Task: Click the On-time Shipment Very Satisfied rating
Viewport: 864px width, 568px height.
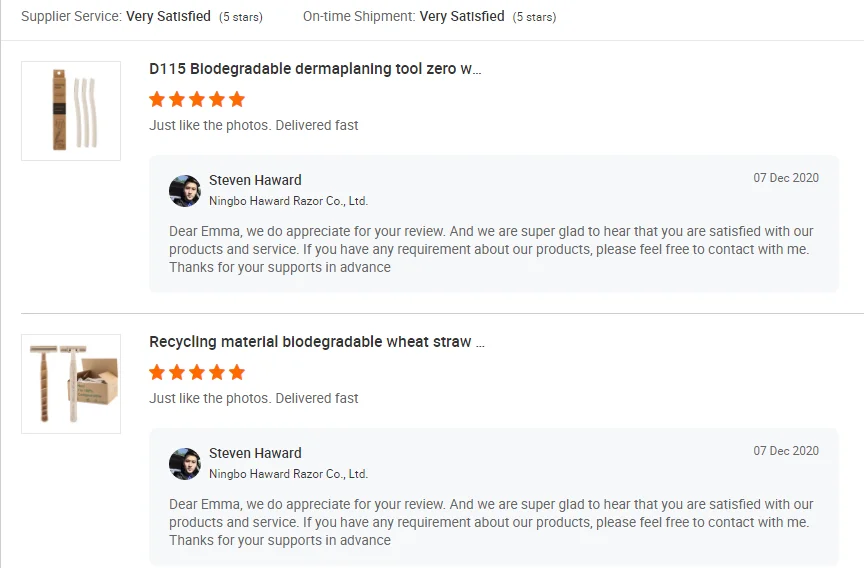Action: 462,16
